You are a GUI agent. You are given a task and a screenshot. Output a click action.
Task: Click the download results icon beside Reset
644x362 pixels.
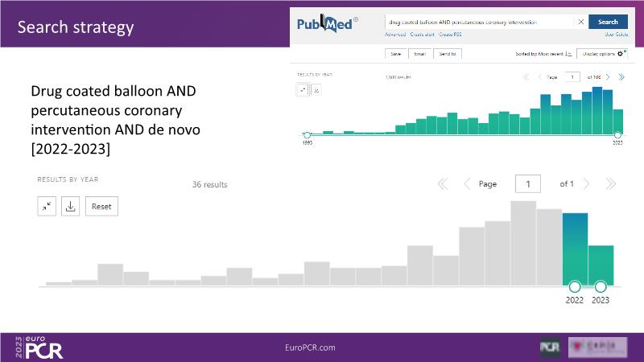coord(70,207)
